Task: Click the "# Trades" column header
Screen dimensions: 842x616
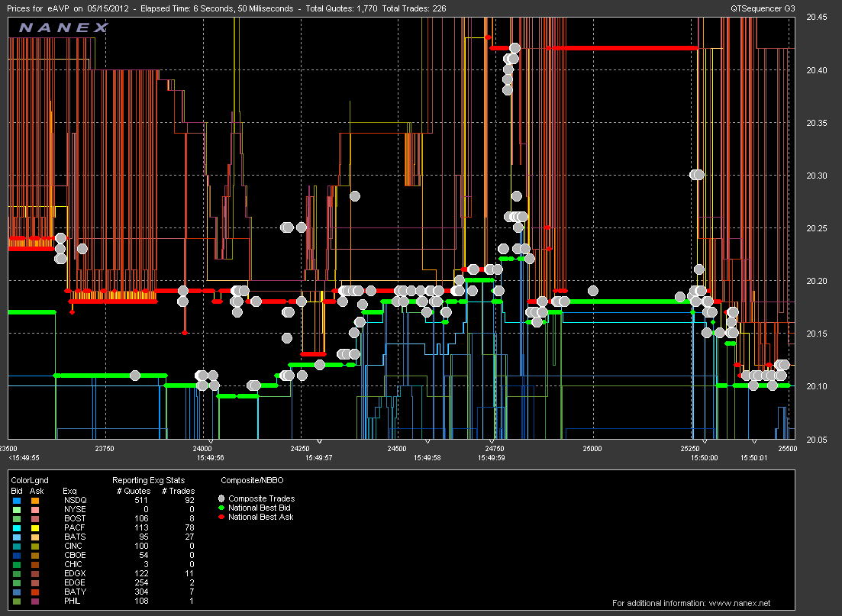Action: [179, 491]
